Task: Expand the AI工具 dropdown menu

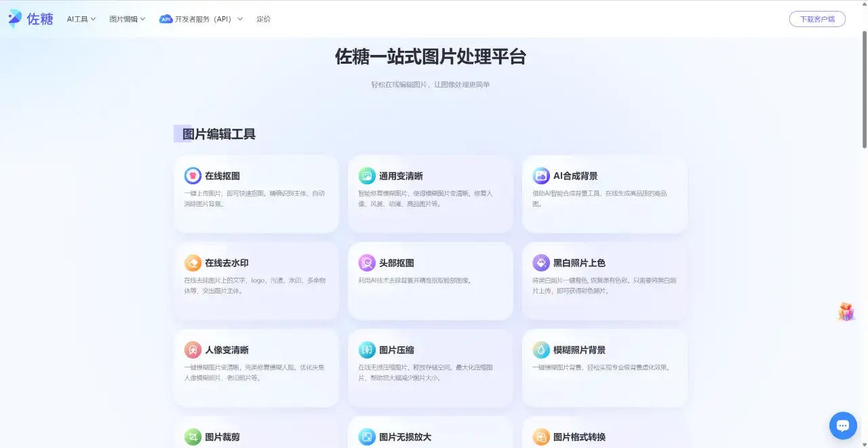Action: [x=81, y=19]
